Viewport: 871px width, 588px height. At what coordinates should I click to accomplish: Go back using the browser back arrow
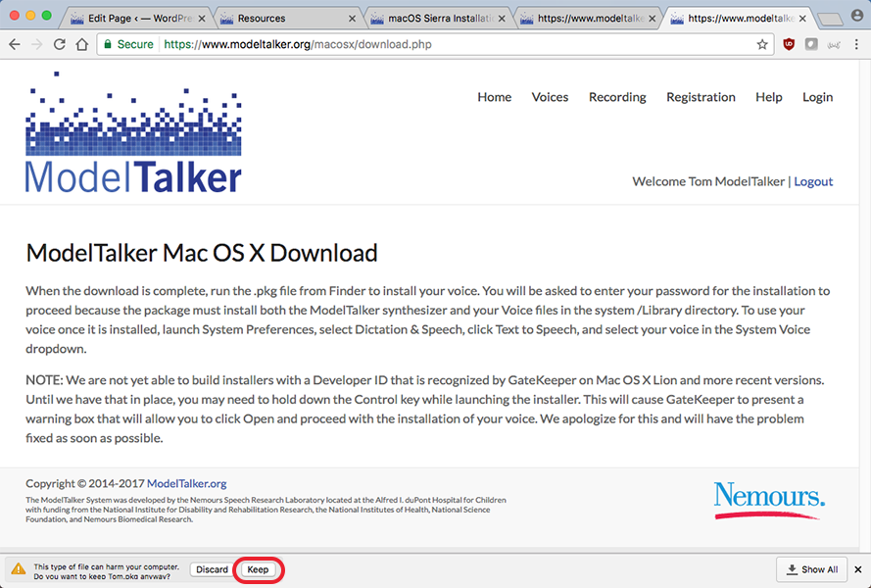(15, 44)
